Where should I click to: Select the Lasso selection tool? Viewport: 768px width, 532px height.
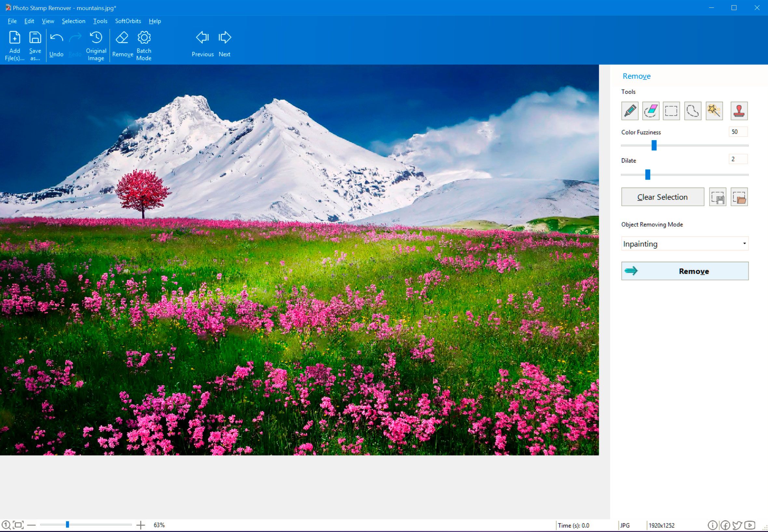pos(693,111)
